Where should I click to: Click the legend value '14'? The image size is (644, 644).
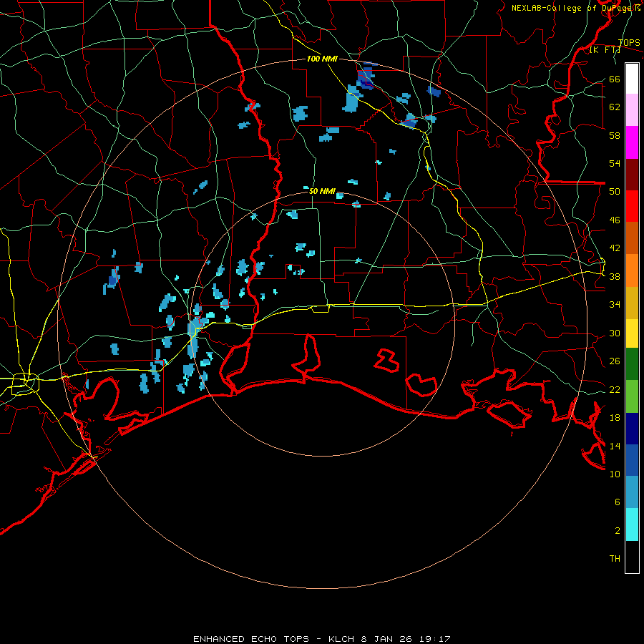pos(615,446)
